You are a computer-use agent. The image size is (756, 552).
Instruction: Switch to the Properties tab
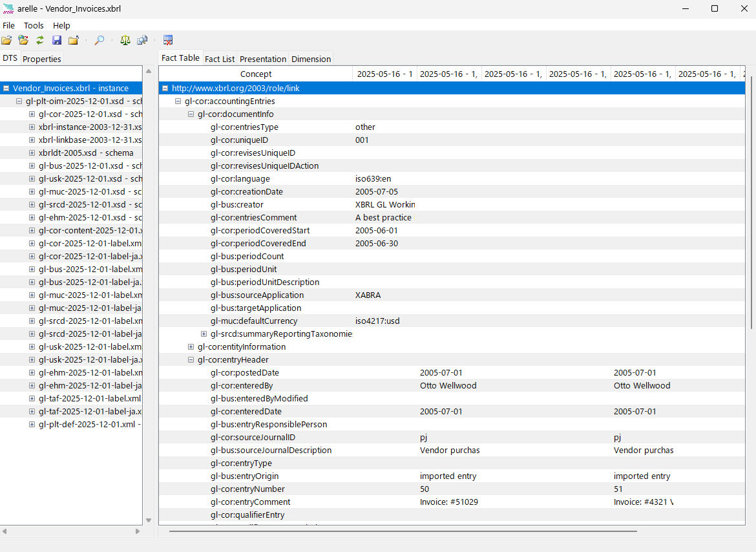[42, 59]
